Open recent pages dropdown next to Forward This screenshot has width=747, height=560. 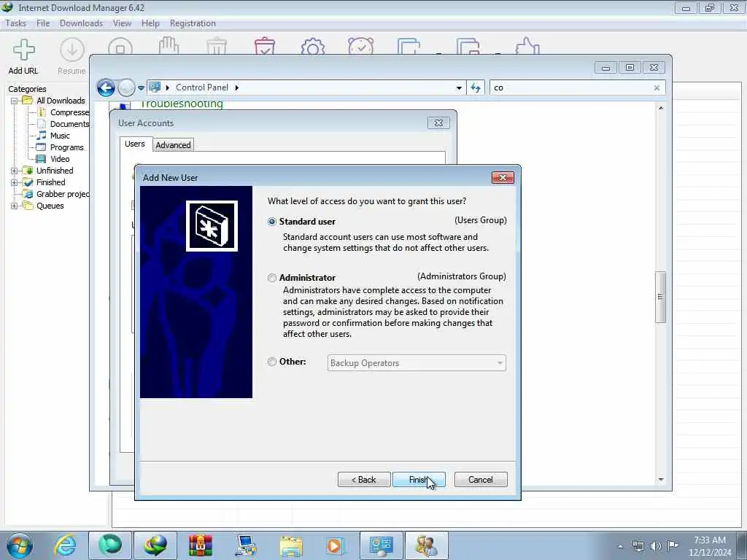click(141, 88)
